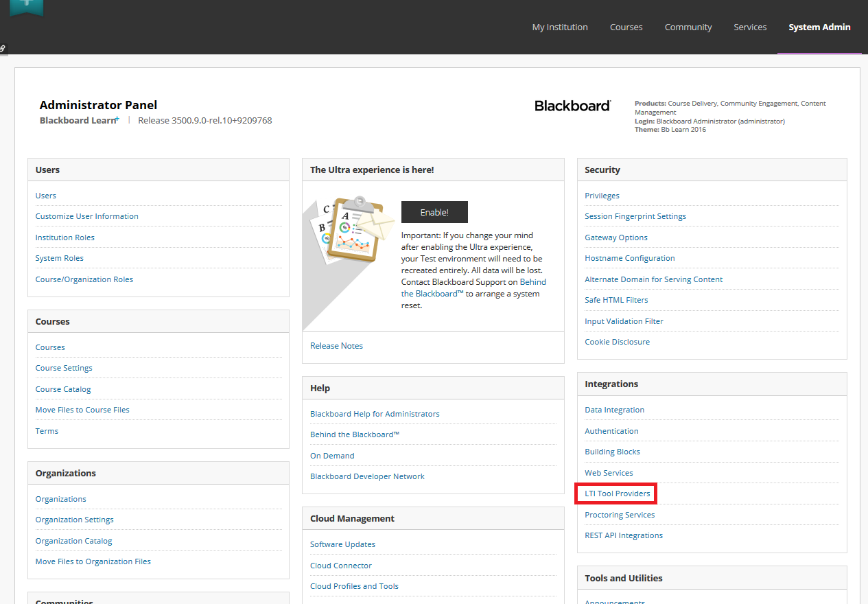Click the Integrations panel heading
Viewport: 868px width, 604px height.
[x=611, y=384]
